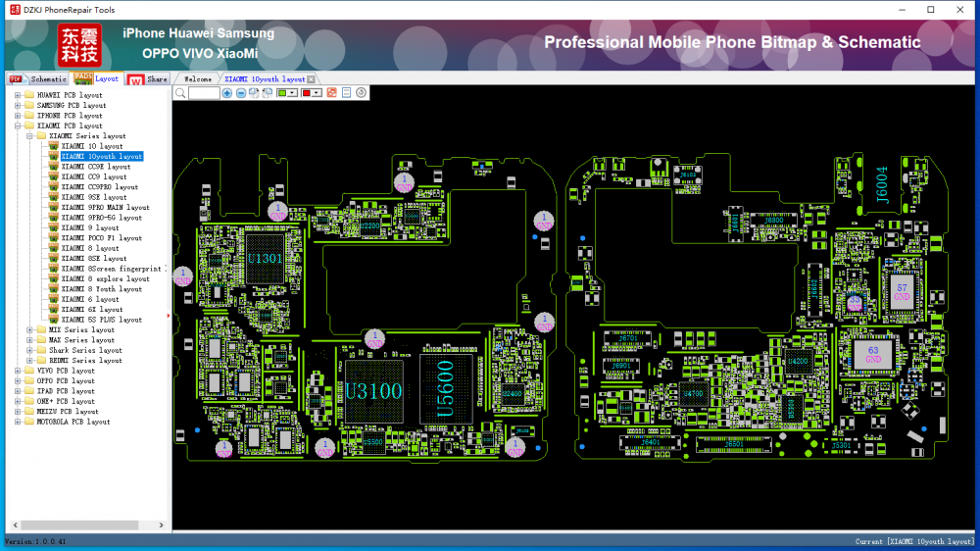This screenshot has width=980, height=551.
Task: Click the document list icon in toolbar
Action: (x=347, y=93)
